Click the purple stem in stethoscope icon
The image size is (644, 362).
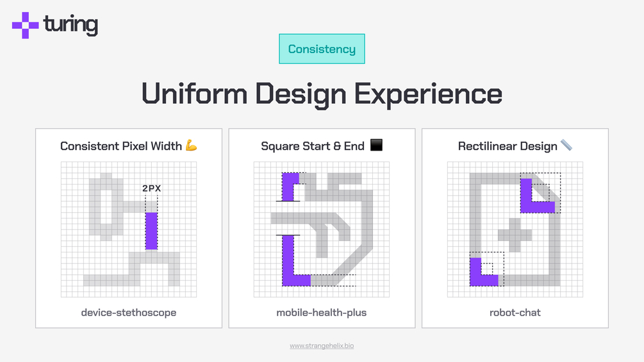tap(152, 231)
